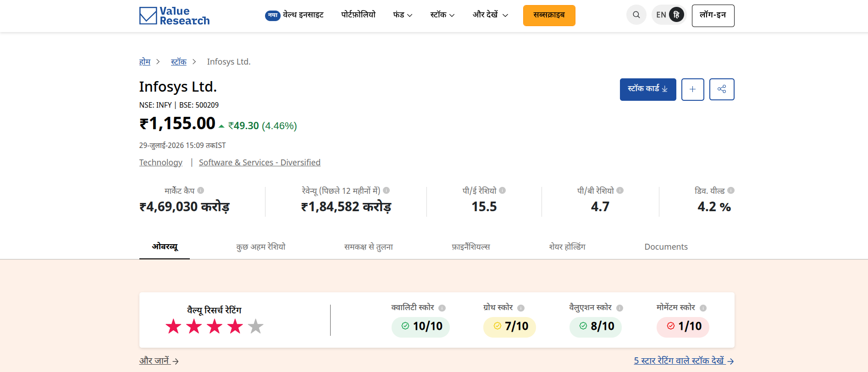
Task: Open the Value Research logo homepage
Action: coord(174,16)
